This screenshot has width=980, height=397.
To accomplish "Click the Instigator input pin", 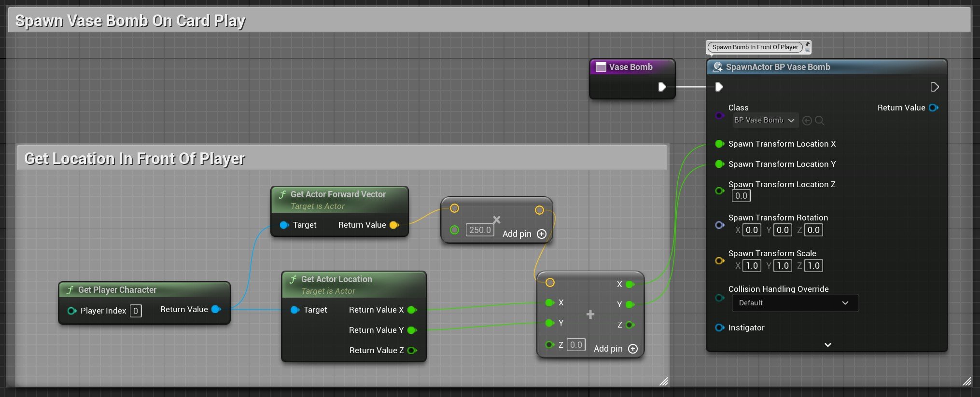I will [719, 328].
